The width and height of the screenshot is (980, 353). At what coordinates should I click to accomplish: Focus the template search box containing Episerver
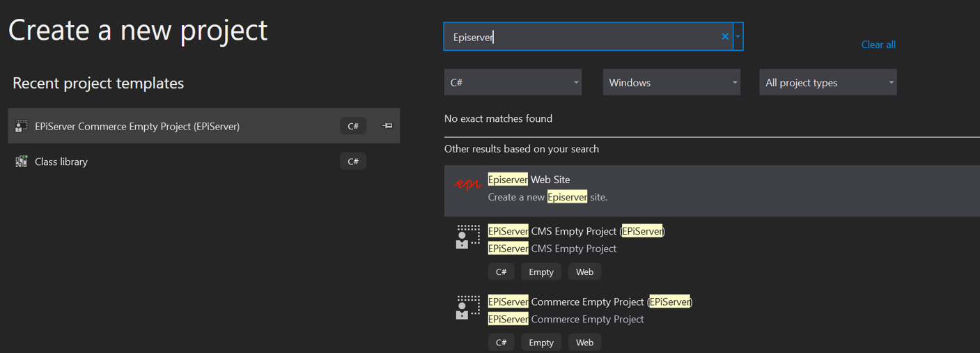pos(582,37)
